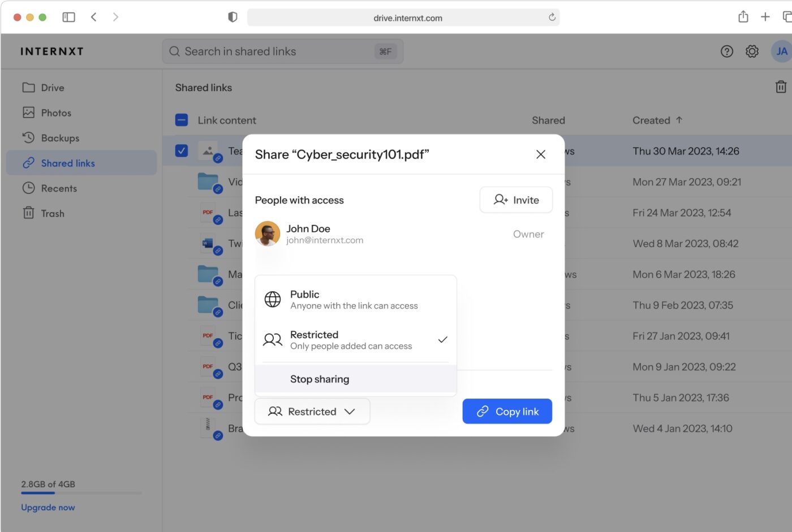
Task: Go back with the browser back arrow
Action: (94, 17)
